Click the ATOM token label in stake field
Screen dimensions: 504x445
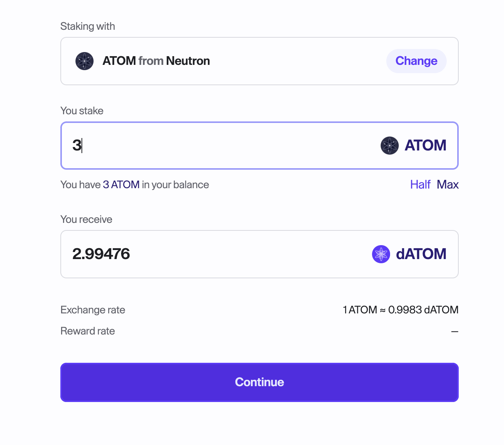tap(425, 146)
